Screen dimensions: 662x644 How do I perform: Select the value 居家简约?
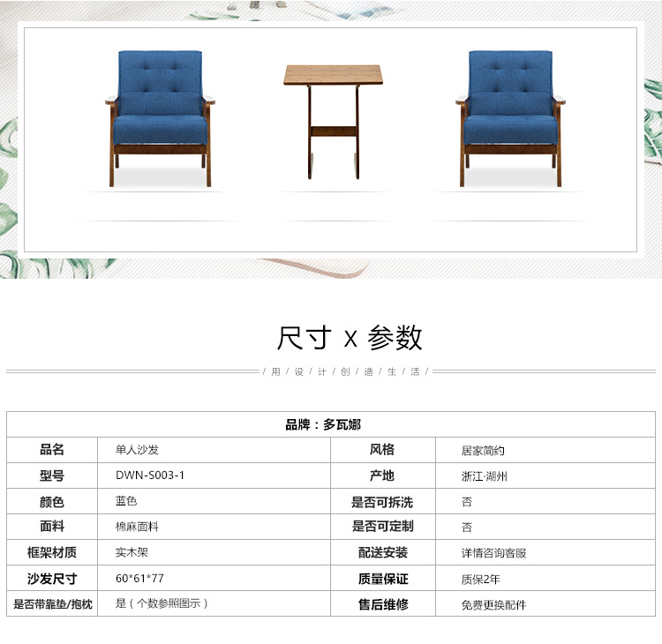483,451
